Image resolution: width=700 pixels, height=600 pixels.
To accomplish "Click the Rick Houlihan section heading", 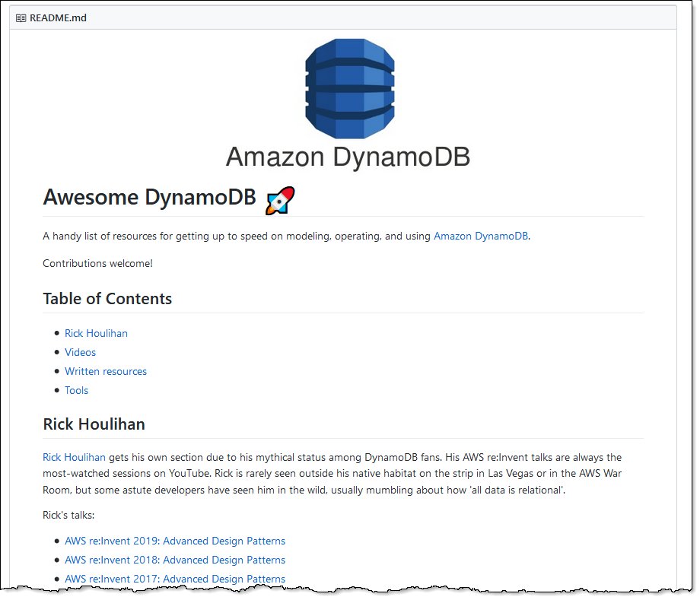I will [94, 424].
